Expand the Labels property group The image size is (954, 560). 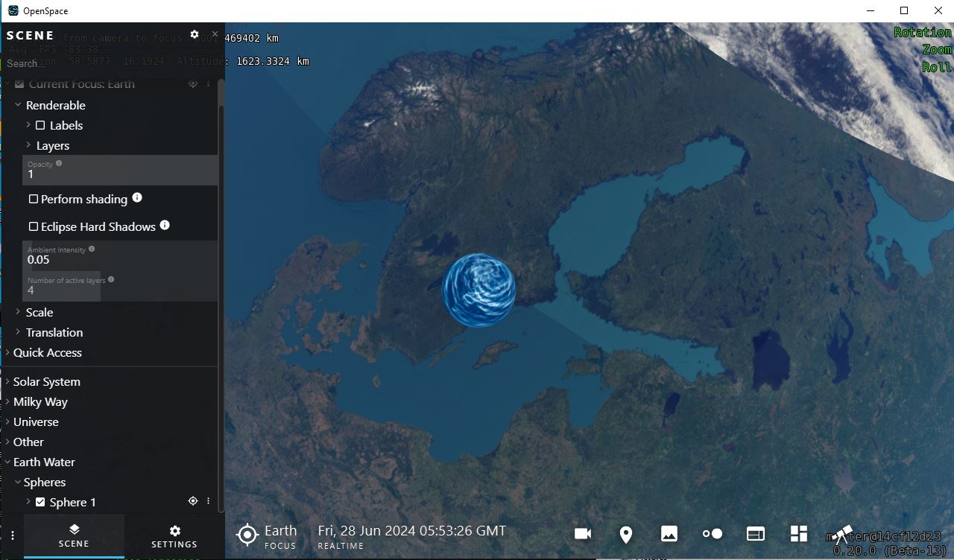click(x=28, y=125)
